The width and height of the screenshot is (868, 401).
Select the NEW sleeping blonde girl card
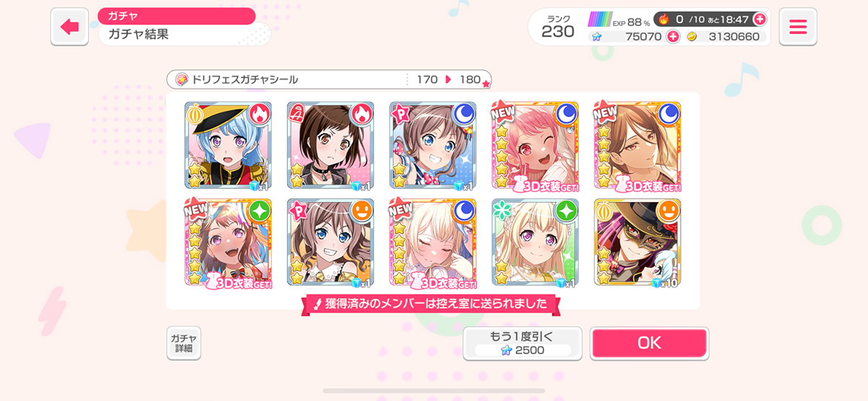tap(433, 242)
